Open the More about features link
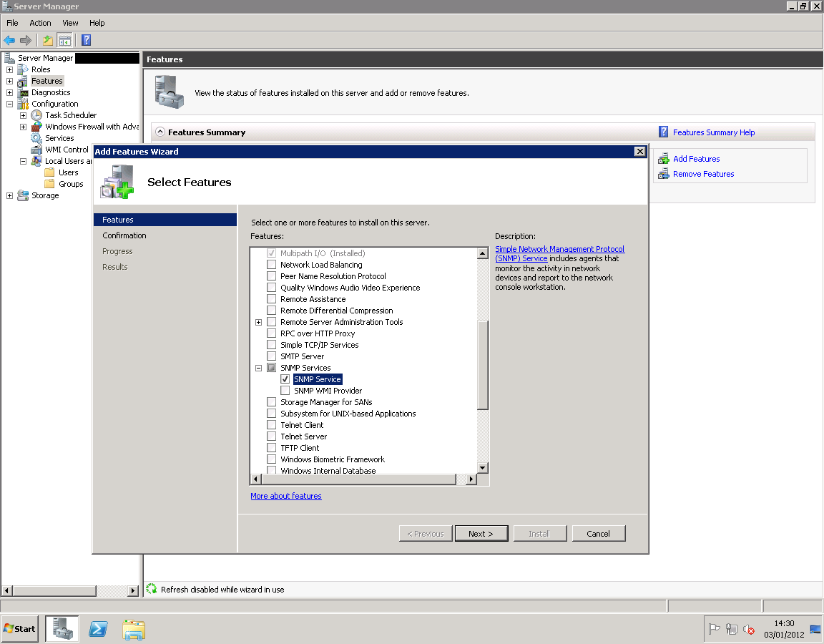 286,496
